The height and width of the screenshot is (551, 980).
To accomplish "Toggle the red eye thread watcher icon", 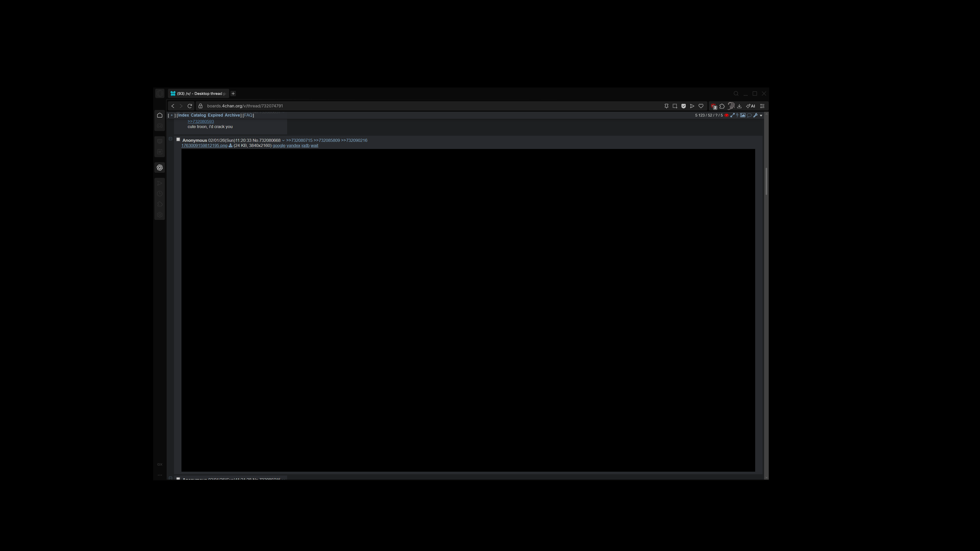I will (727, 115).
